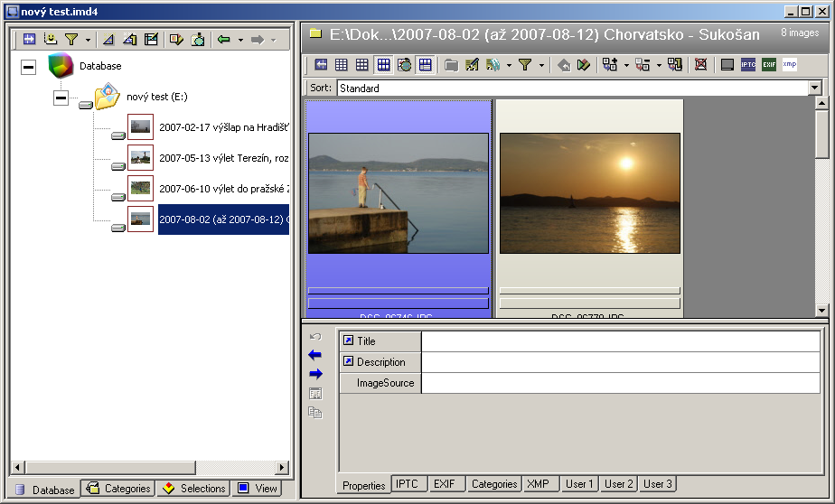Click the brush batch edit icon
Image resolution: width=835 pixels, height=504 pixels.
[x=493, y=64]
